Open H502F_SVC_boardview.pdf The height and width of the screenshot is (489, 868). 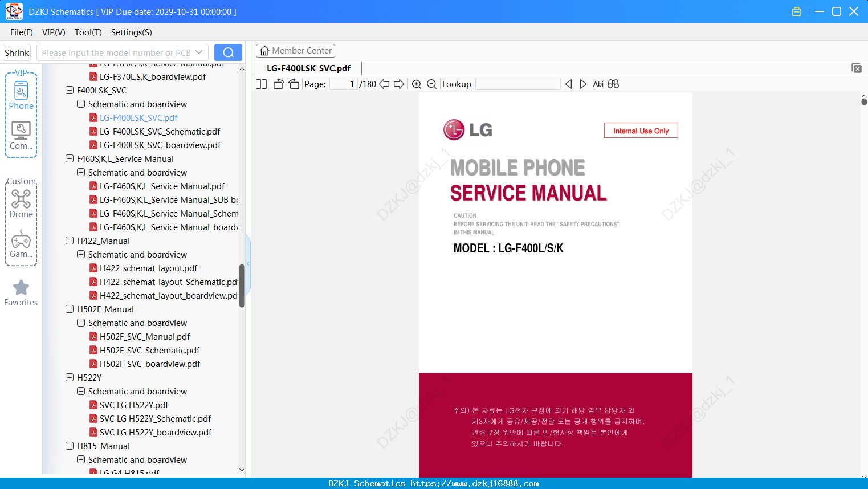pos(150,364)
